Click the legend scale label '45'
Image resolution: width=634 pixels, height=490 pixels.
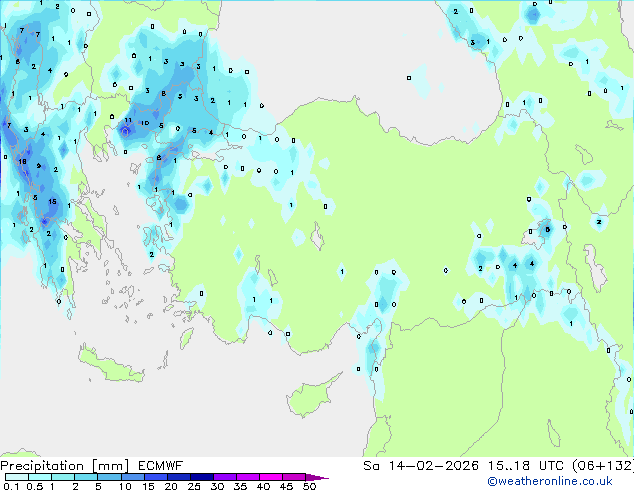(x=286, y=486)
